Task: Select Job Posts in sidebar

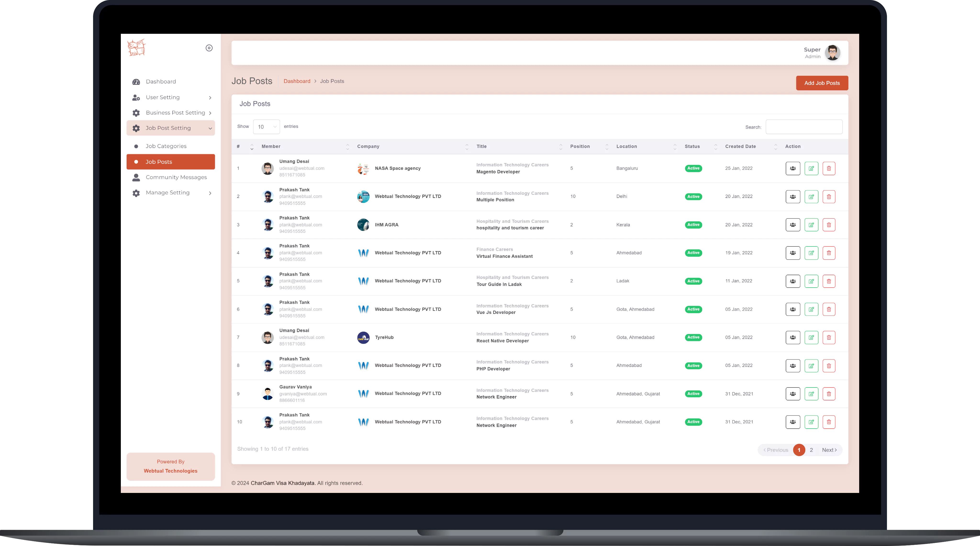Action: 170,162
